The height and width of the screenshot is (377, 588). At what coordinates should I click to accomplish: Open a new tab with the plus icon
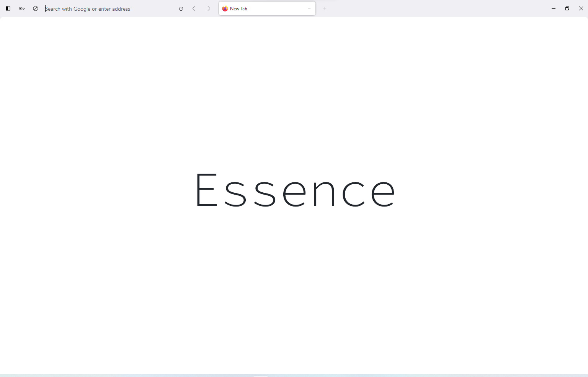pos(325,8)
